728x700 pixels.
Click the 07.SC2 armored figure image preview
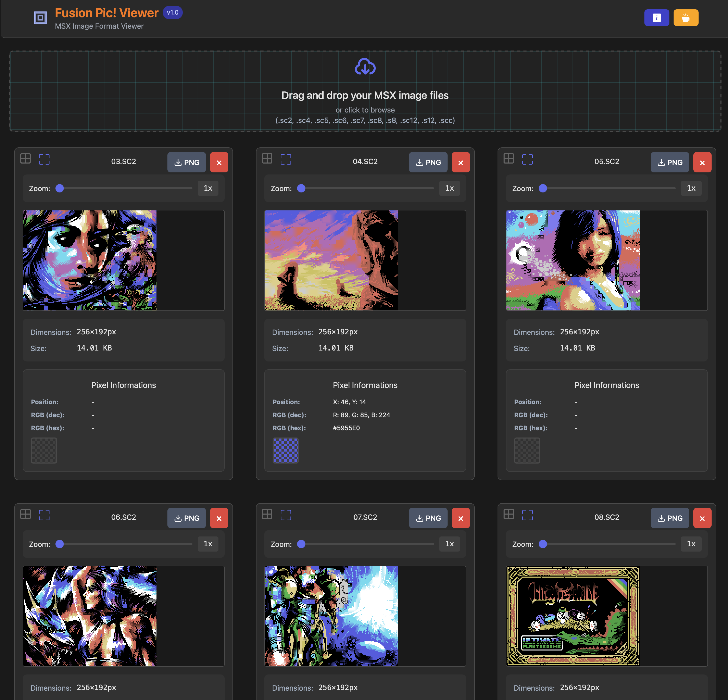(331, 616)
